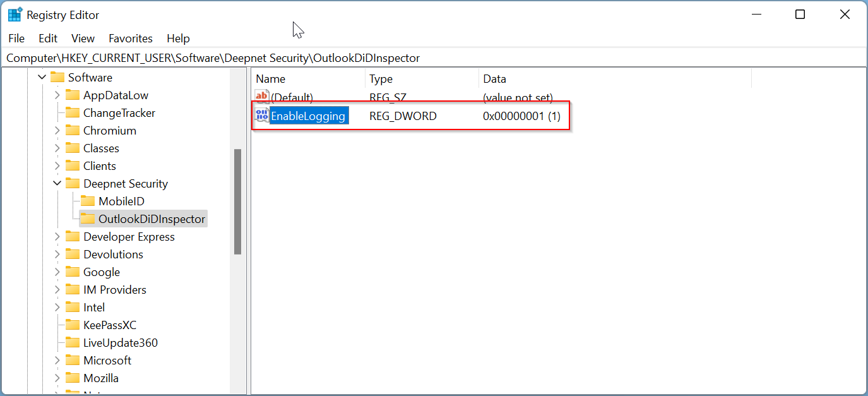The width and height of the screenshot is (868, 396).
Task: Expand the Google registry key
Action: pos(57,272)
